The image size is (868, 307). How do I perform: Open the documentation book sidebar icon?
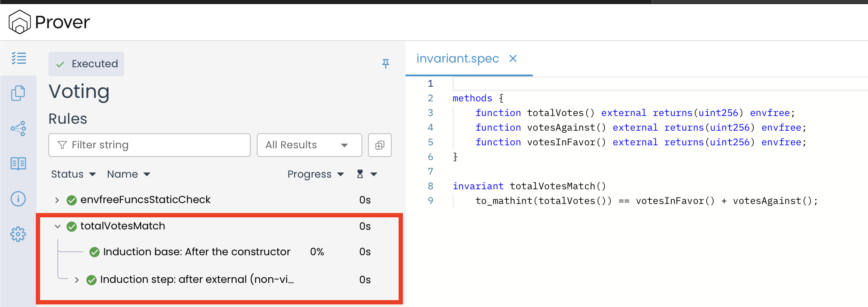tap(18, 163)
